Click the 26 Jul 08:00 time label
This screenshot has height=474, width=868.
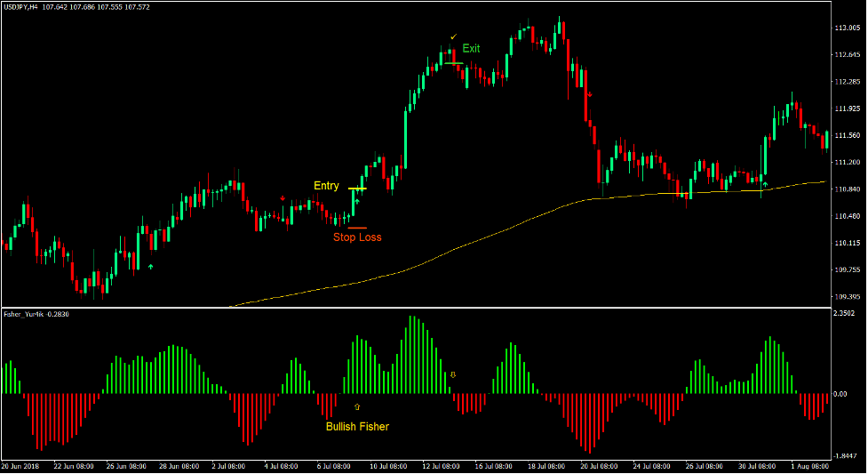coord(705,466)
